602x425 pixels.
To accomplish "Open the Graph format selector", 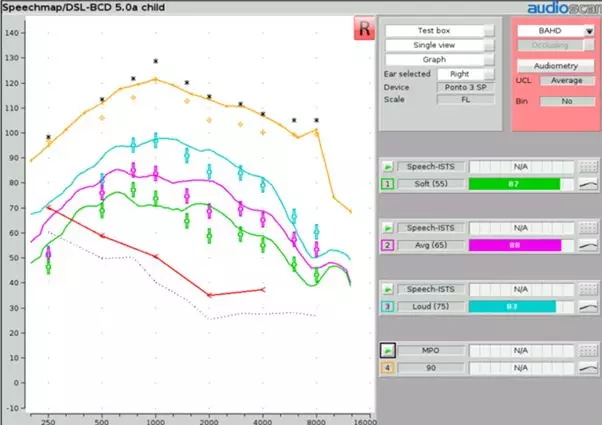I will coord(440,59).
